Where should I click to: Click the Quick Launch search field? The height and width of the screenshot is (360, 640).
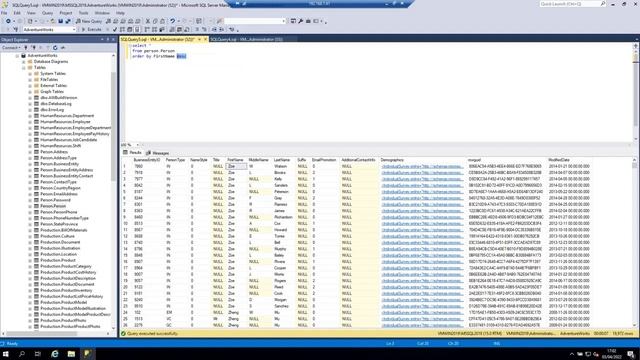[x=572, y=4]
